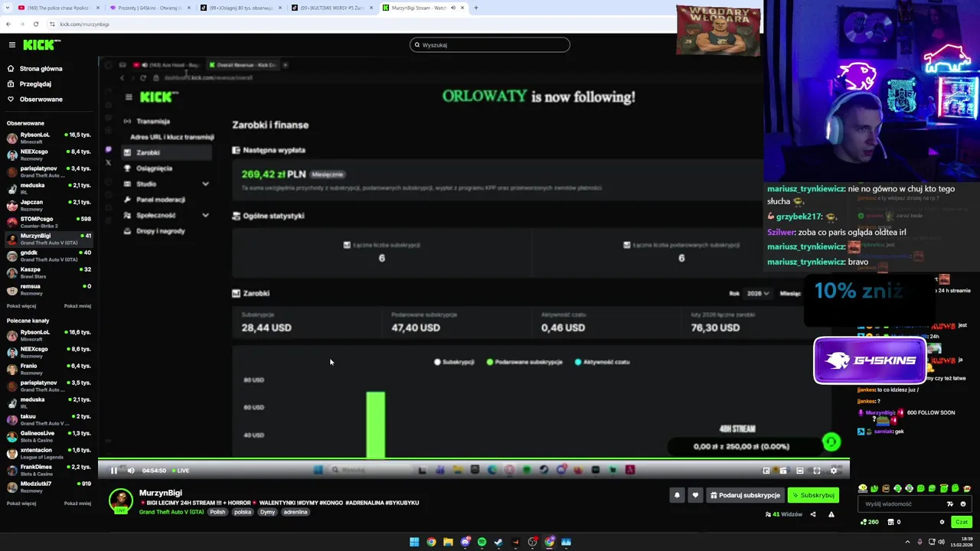
Task: Go back in browser history
Action: pyautogui.click(x=8, y=24)
